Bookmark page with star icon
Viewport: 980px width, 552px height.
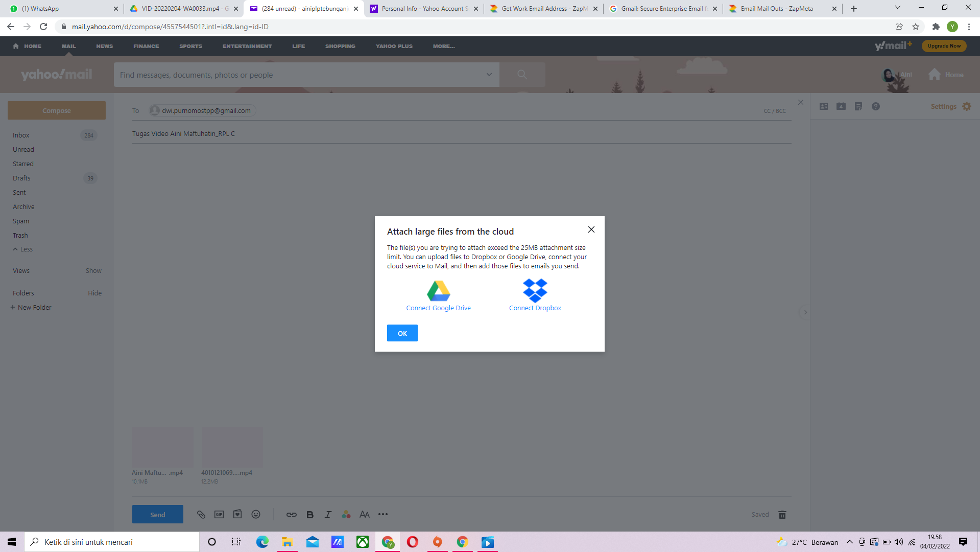(916, 27)
